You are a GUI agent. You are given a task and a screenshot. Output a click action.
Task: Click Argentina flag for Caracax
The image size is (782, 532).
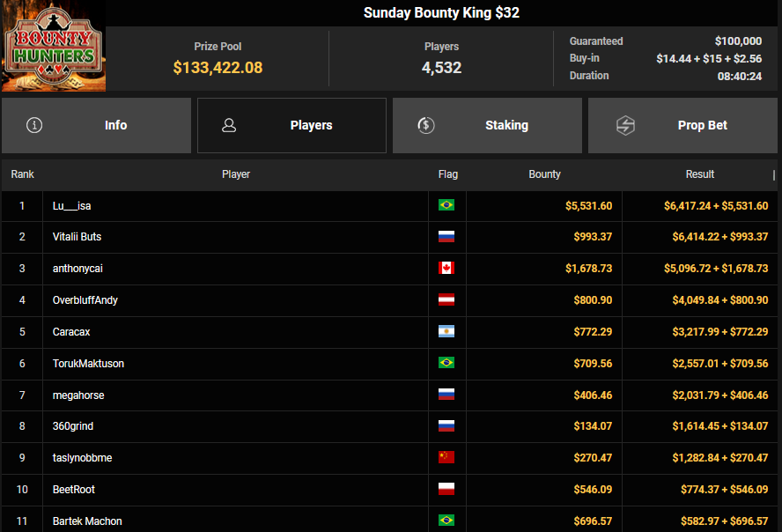pos(446,332)
